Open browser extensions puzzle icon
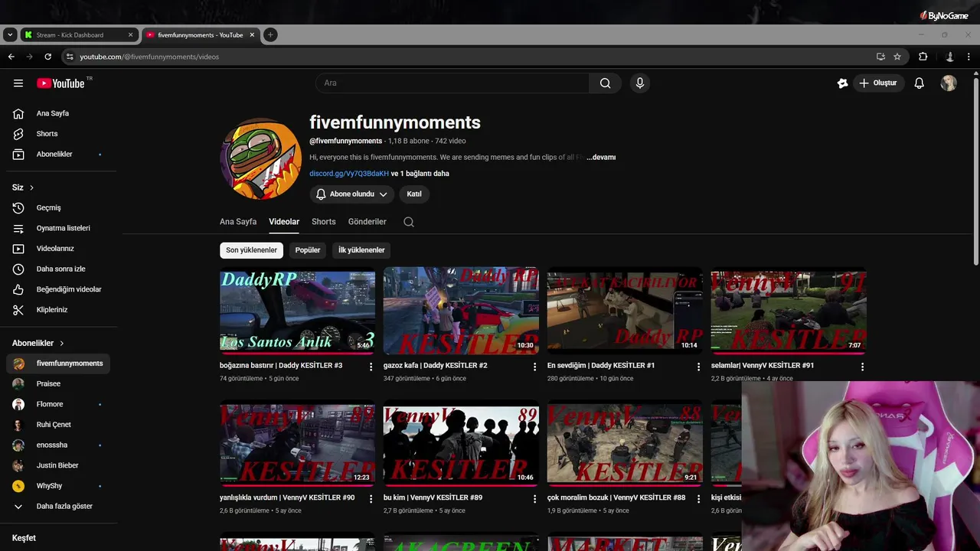This screenshot has height=551, width=980. point(923,57)
